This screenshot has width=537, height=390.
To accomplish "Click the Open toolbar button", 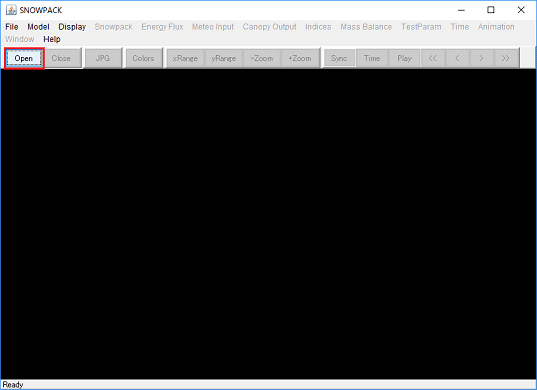I will point(24,58).
